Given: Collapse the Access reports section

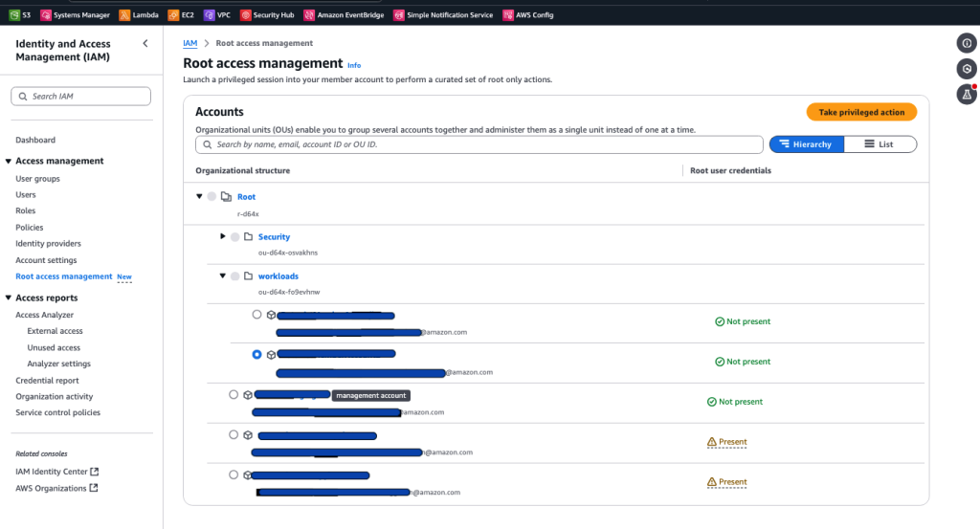Looking at the screenshot, I should coord(9,298).
